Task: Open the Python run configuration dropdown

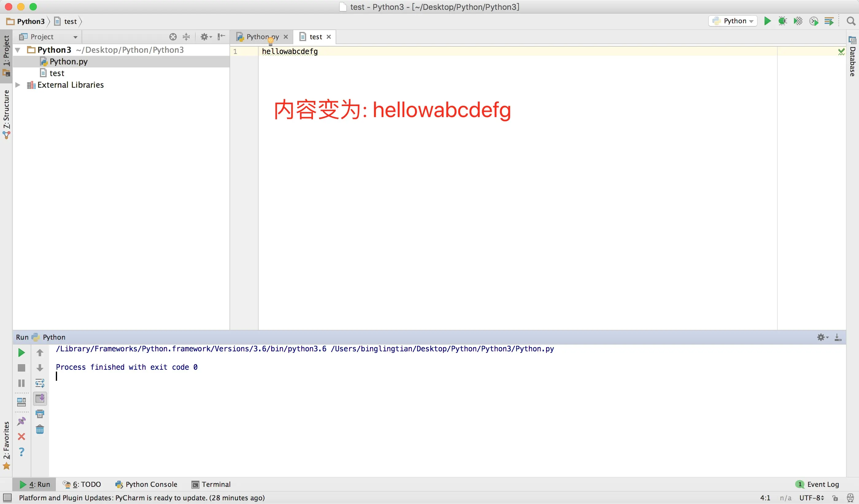Action: 733,21
